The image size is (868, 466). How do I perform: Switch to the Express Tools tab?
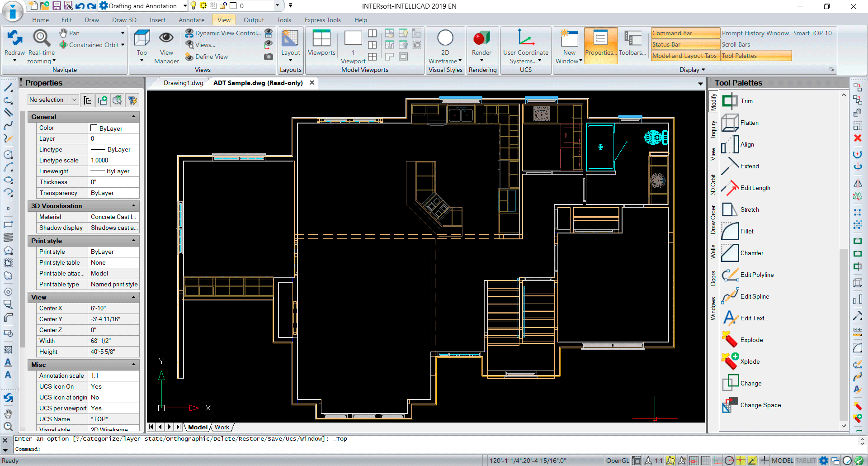coord(322,20)
